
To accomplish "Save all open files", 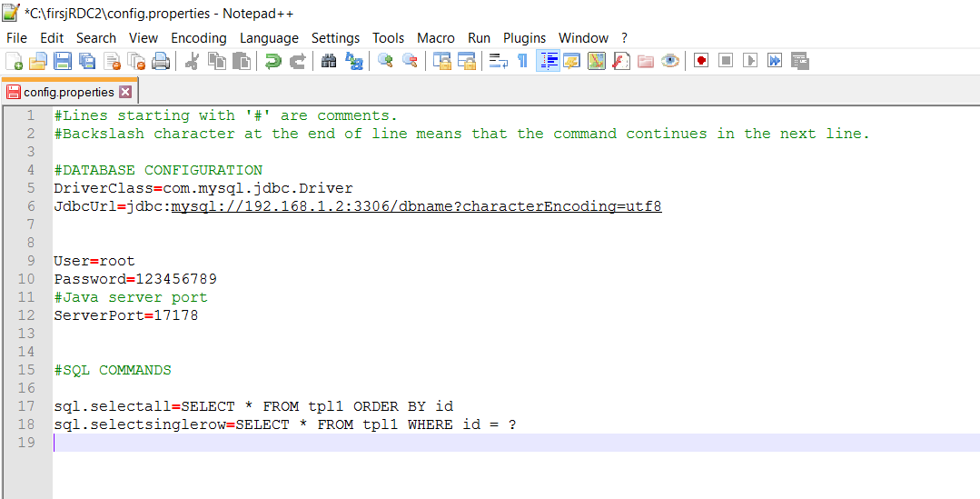I will 87,61.
